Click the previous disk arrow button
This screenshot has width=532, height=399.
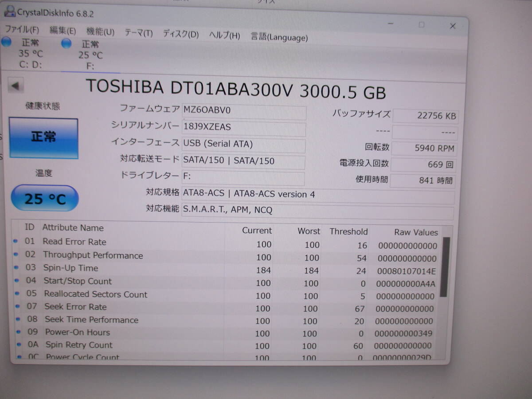(16, 86)
